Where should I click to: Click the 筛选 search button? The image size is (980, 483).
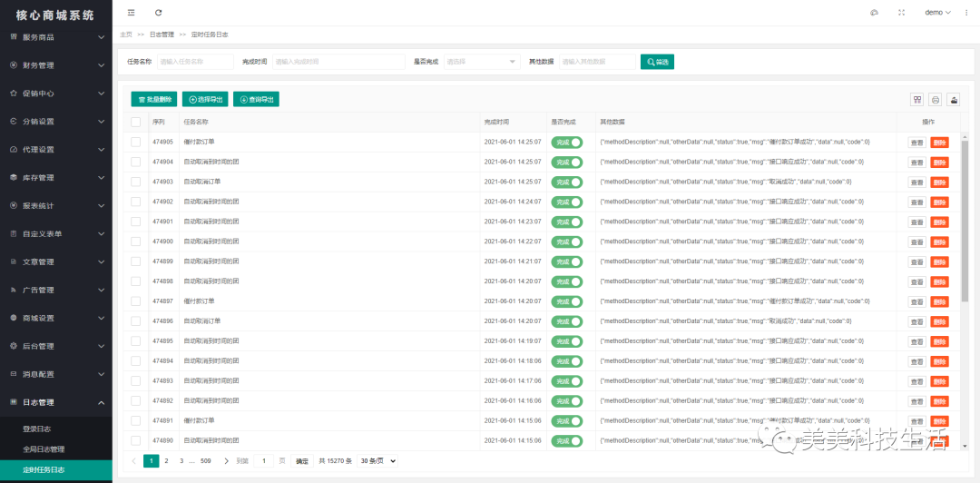658,62
